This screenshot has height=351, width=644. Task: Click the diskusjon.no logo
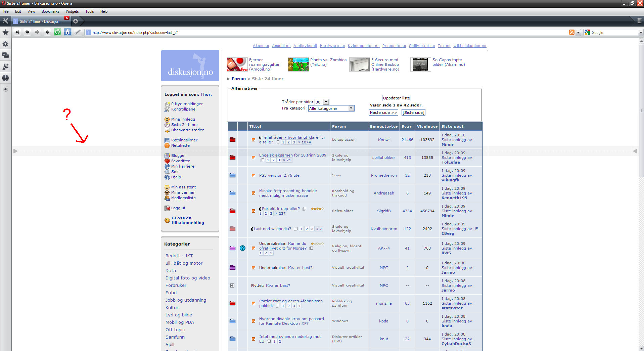click(x=190, y=65)
